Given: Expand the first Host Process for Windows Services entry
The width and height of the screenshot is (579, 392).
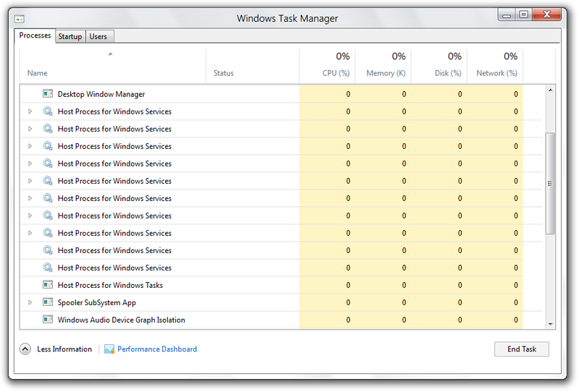Looking at the screenshot, I should (x=30, y=111).
